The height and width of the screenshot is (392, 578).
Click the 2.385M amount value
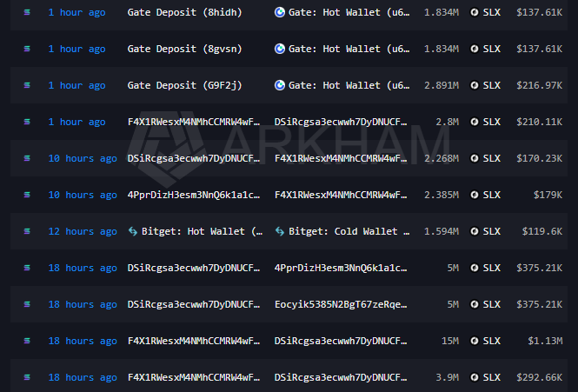(442, 195)
